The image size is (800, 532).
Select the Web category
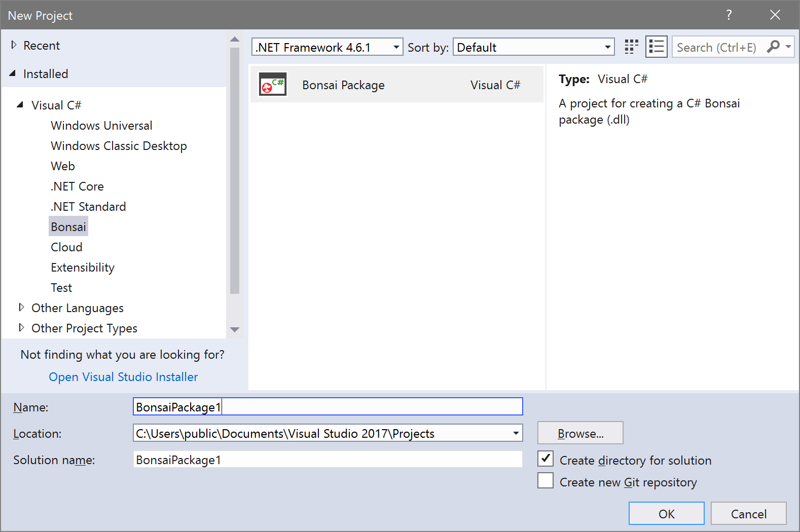coord(63,166)
